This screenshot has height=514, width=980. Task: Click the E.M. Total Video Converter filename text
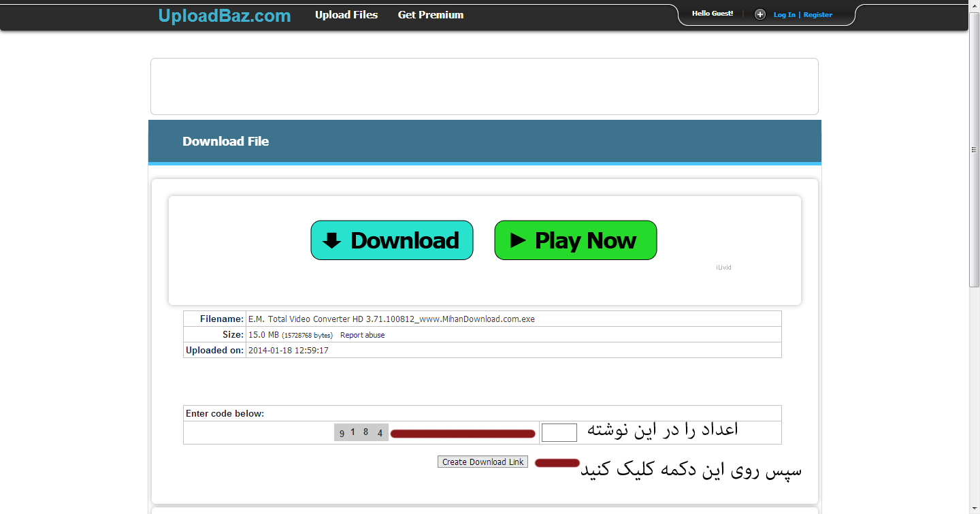[391, 319]
